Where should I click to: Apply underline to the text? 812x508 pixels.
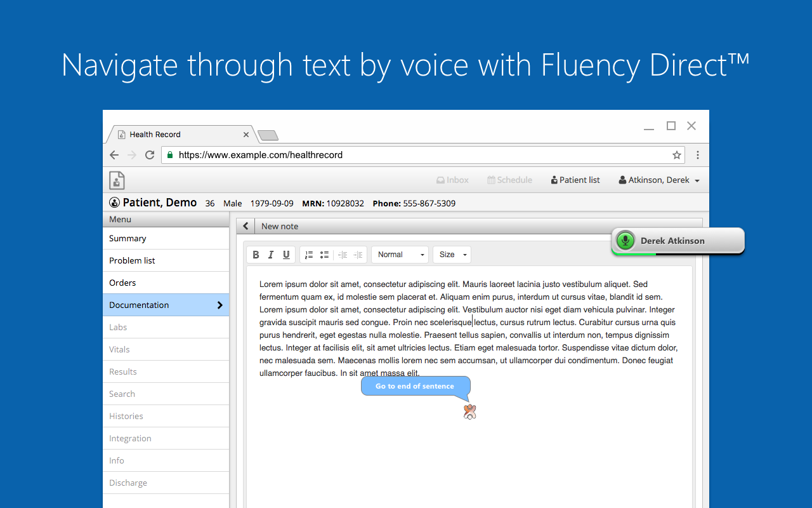coord(286,254)
